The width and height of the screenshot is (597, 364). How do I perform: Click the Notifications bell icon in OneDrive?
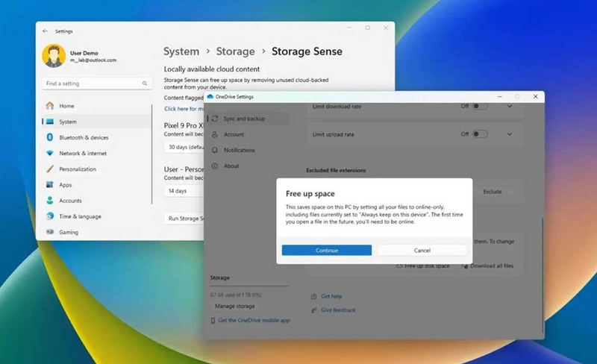pos(215,150)
